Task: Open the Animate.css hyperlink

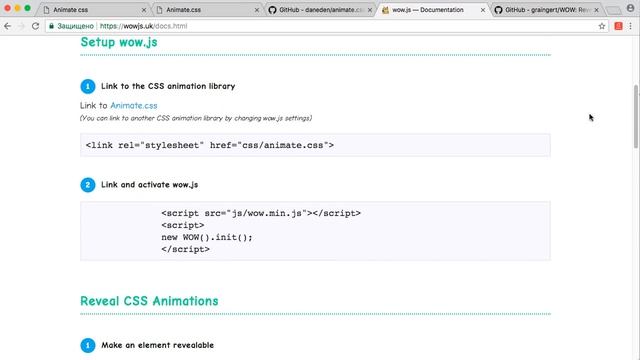Action: (x=133, y=105)
